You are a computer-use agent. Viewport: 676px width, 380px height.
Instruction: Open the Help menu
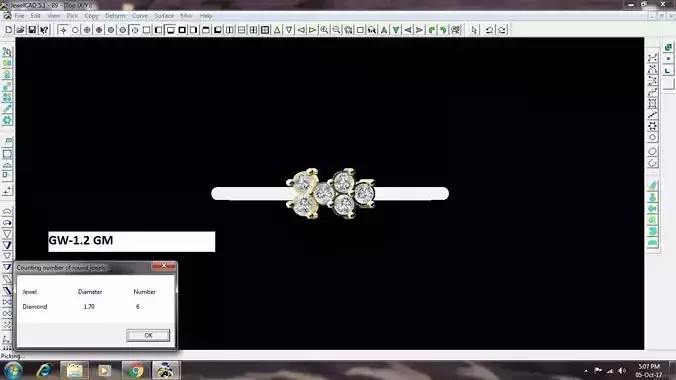coord(206,16)
